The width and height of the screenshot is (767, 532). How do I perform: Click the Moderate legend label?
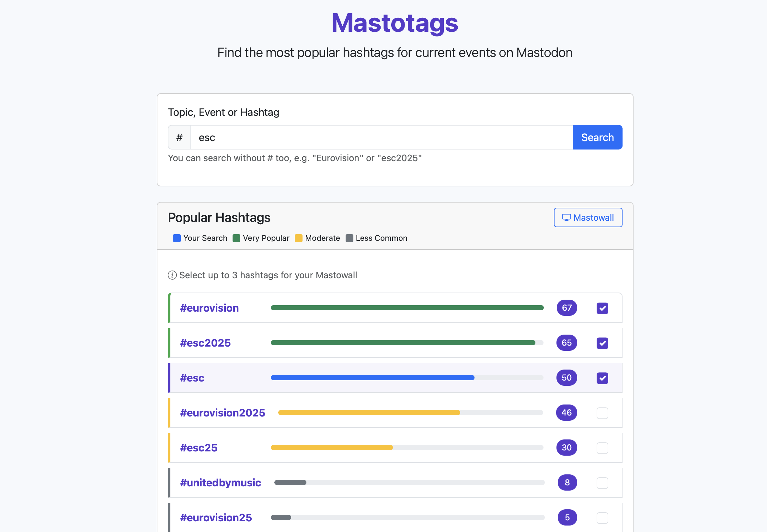[322, 238]
